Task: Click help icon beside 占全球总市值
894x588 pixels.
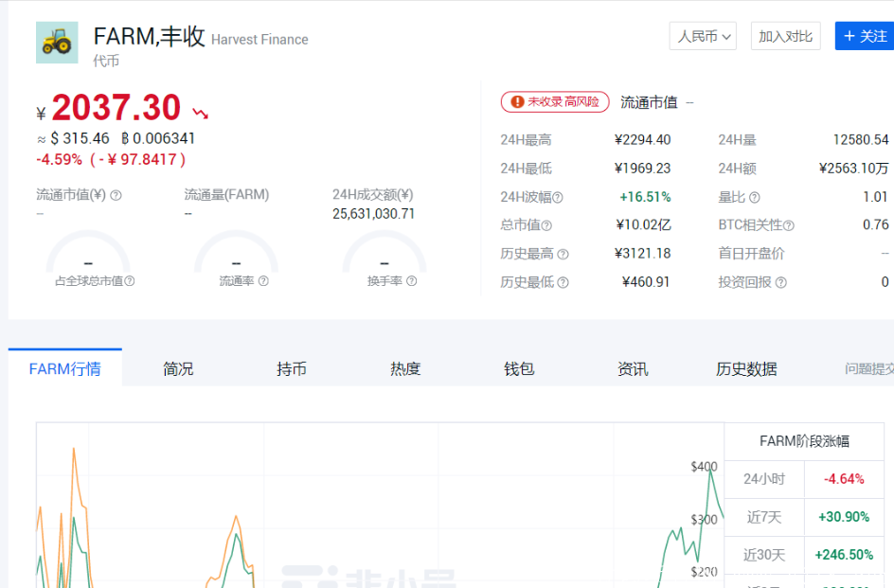Action: tap(130, 281)
